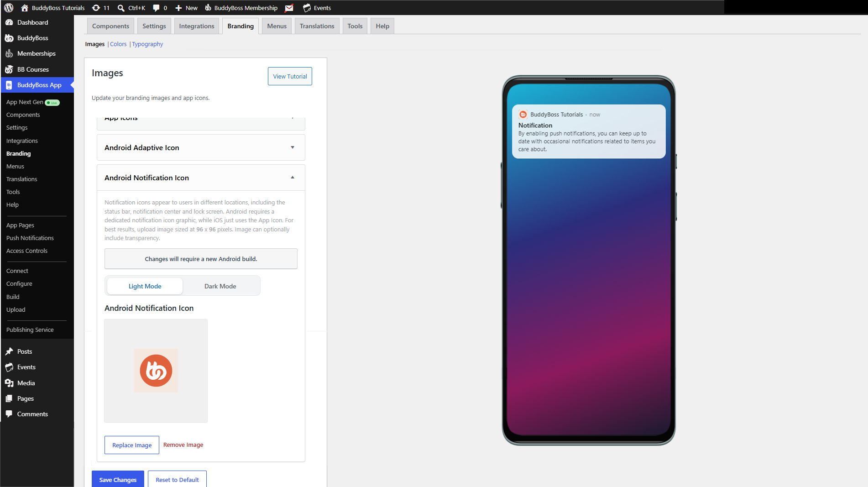Viewport: 868px width, 487px height.
Task: Click the Comments sidebar icon
Action: (9, 414)
